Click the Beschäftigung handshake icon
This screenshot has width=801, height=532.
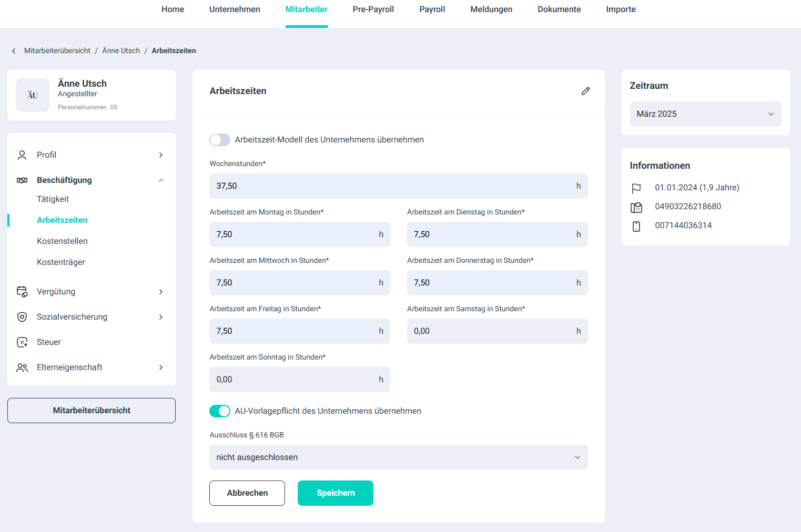pos(22,180)
